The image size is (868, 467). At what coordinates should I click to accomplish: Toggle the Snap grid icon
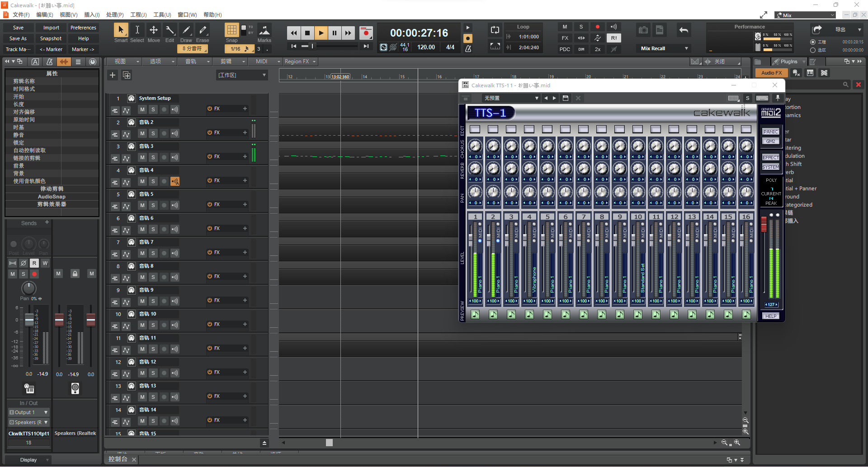(x=231, y=30)
